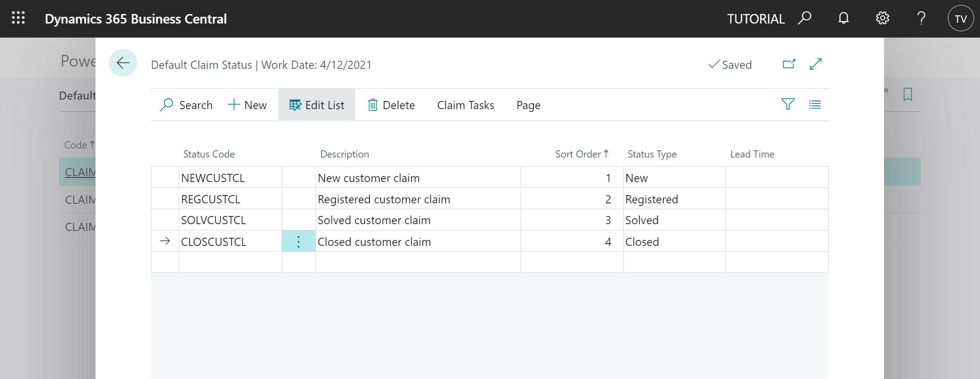
Task: Open the app launcher waffle menu
Action: pyautogui.click(x=18, y=19)
